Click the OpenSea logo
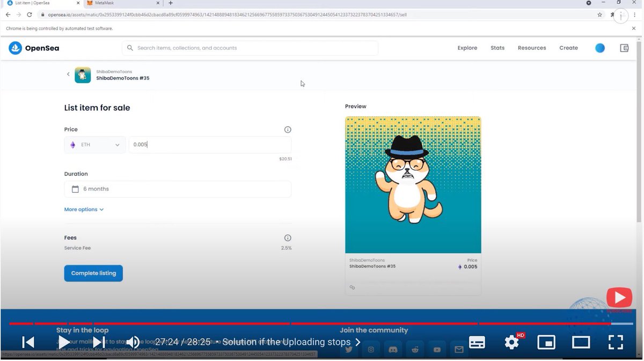The height and width of the screenshot is (361, 644). [x=34, y=48]
